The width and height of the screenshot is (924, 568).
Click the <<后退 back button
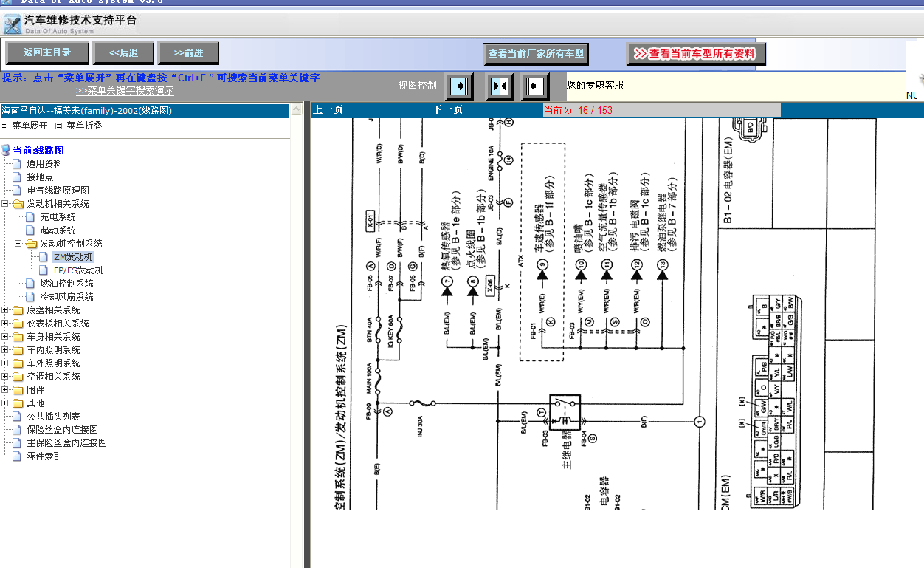(x=123, y=53)
